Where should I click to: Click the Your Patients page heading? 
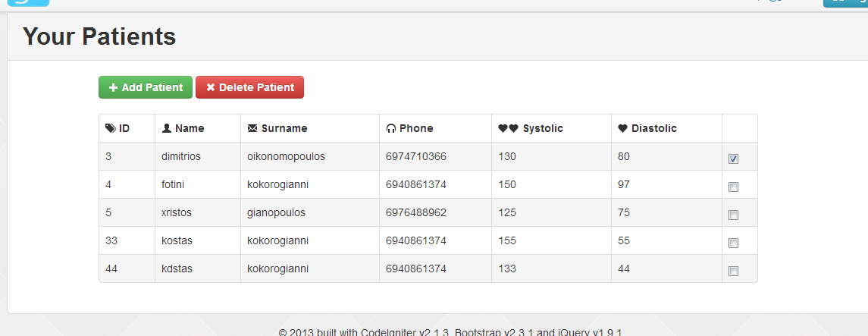pos(99,36)
